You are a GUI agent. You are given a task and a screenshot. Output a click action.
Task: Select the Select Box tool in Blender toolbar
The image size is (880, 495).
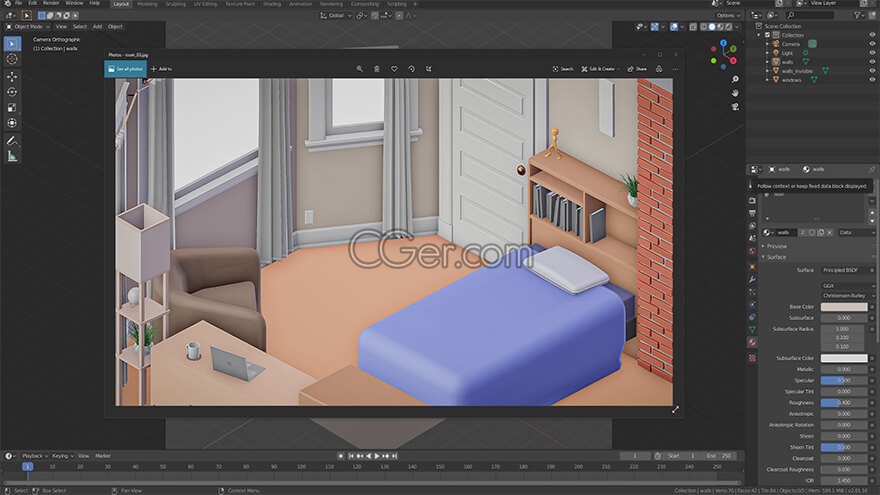pos(12,44)
